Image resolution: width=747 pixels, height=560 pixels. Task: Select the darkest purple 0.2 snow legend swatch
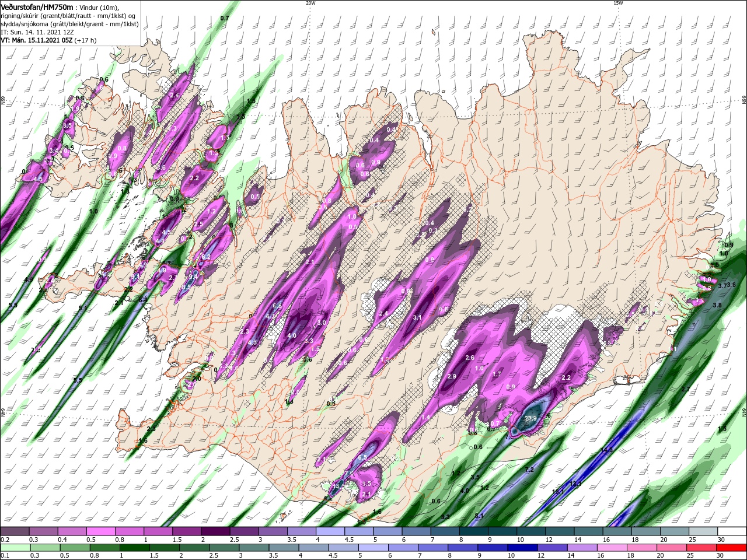pyautogui.click(x=15, y=531)
